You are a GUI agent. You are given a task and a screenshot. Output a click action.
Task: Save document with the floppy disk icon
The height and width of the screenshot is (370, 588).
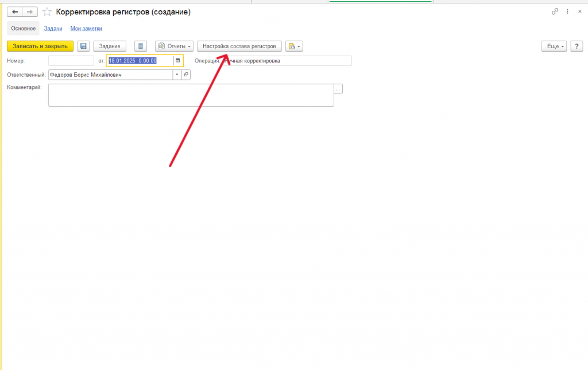click(x=83, y=46)
